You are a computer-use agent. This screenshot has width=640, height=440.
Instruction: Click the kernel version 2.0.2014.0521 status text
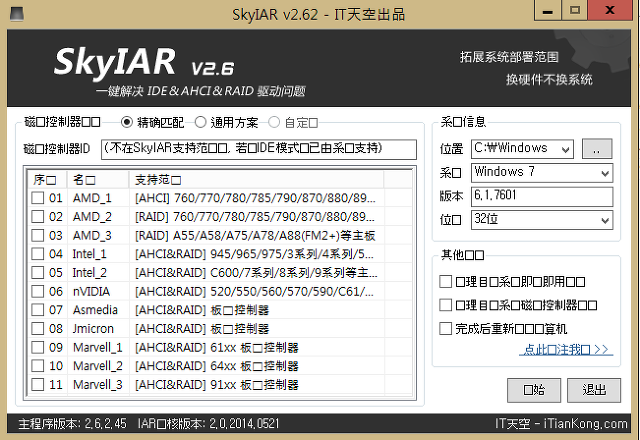click(x=209, y=423)
